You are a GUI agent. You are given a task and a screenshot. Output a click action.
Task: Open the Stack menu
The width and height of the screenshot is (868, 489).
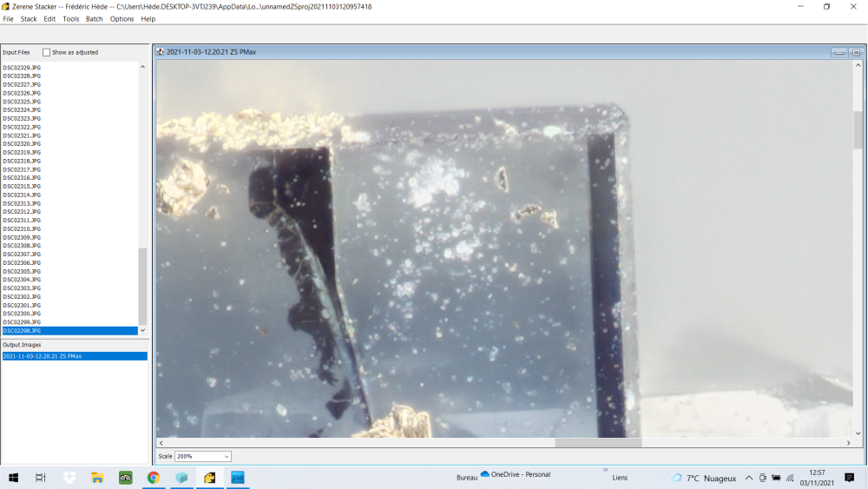[x=29, y=19]
